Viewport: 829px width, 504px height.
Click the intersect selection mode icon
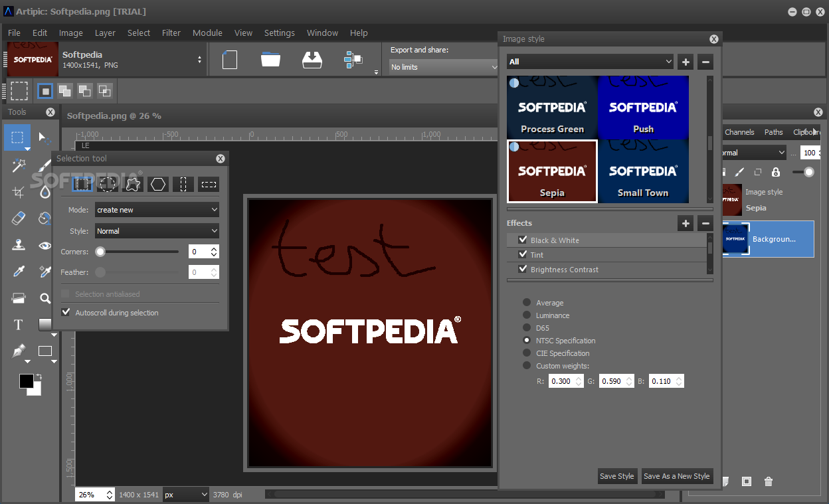[105, 90]
